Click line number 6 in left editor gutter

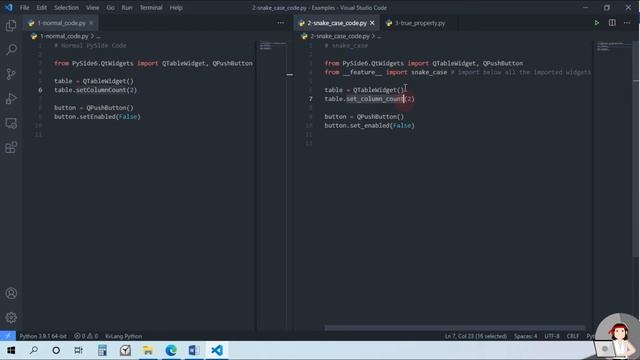40,90
